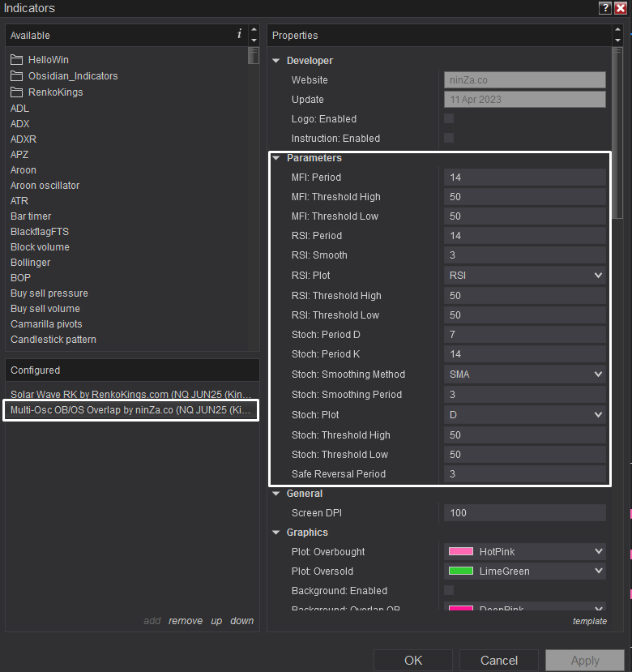Click the MFI: Period input field
The image size is (632, 672).
coord(525,178)
